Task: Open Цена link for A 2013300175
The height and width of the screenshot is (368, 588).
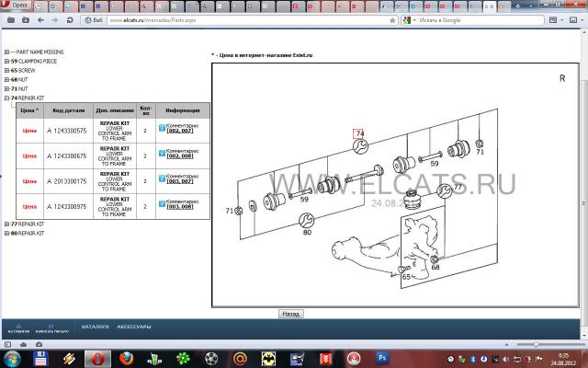Action: (29, 181)
